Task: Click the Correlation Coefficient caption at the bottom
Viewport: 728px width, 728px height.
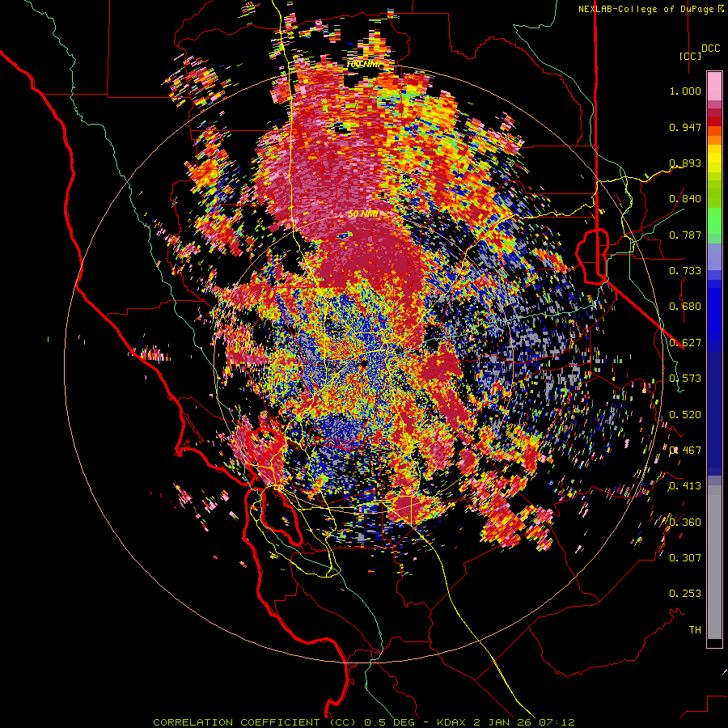Action: tap(363, 722)
